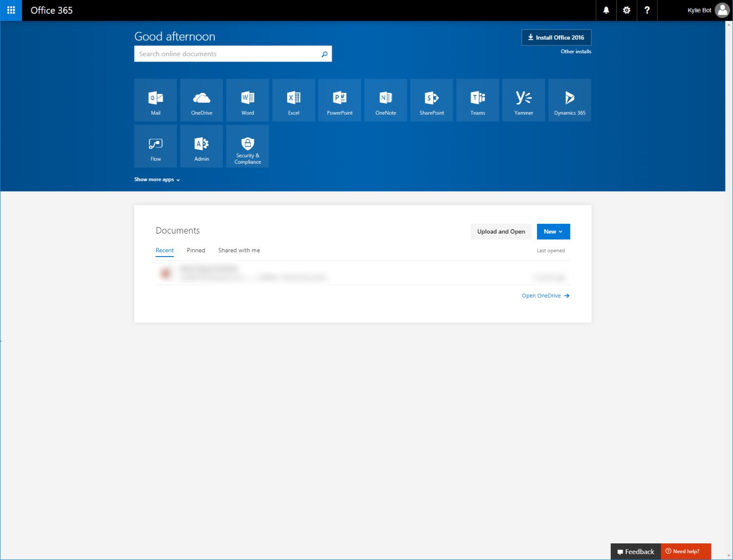
Task: Switch to the Pinned tab
Action: click(x=196, y=251)
